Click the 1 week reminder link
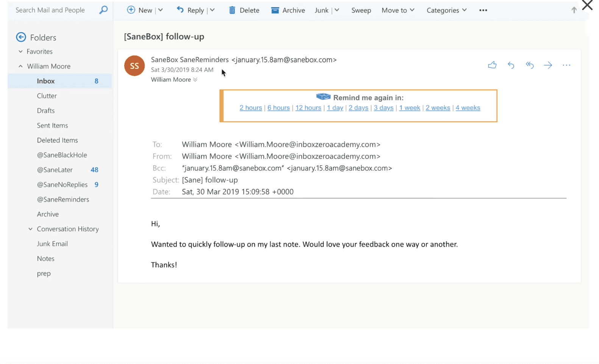The image size is (599, 364). click(x=410, y=108)
